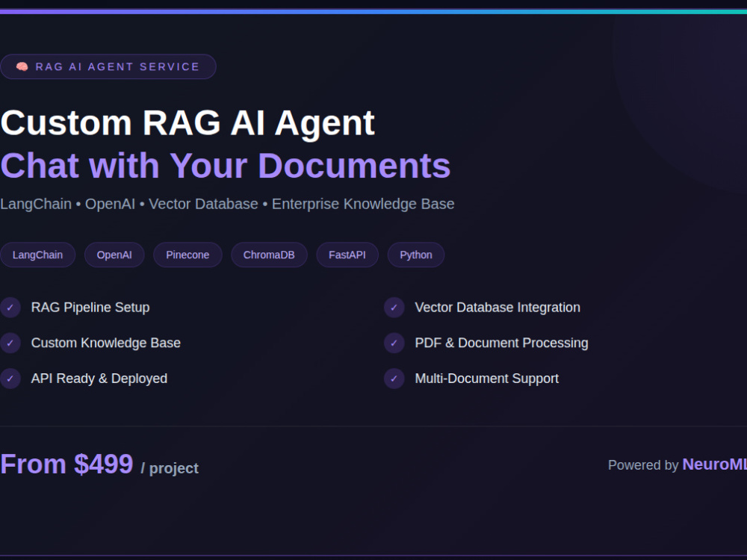The image size is (747, 560).
Task: Click the 'Custom Knowledge Base' feature text
Action: [x=106, y=343]
